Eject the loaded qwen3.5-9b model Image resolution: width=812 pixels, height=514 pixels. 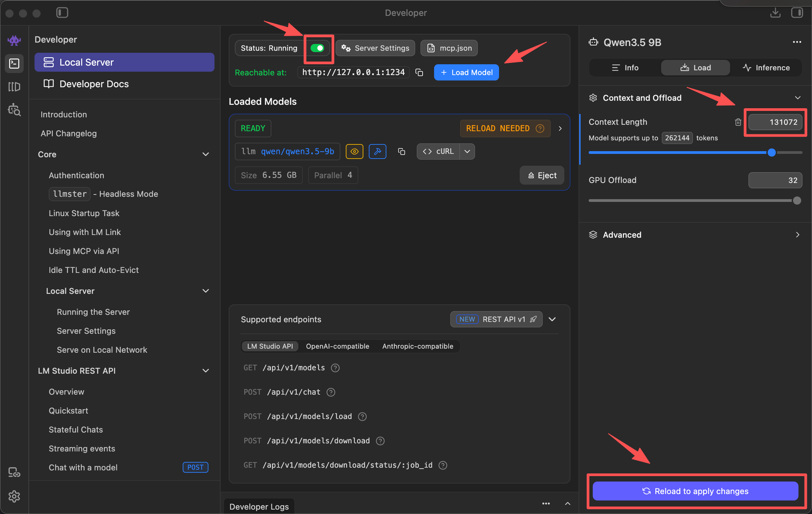(542, 175)
